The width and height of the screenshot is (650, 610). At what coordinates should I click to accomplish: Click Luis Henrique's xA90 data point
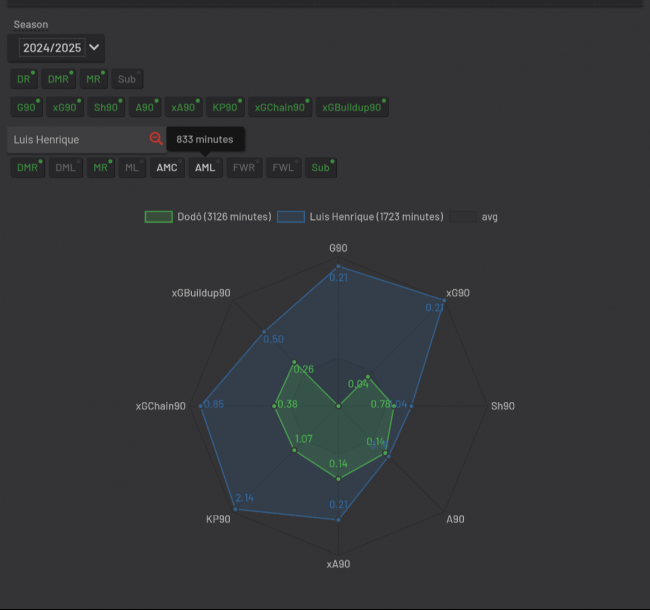[x=339, y=520]
